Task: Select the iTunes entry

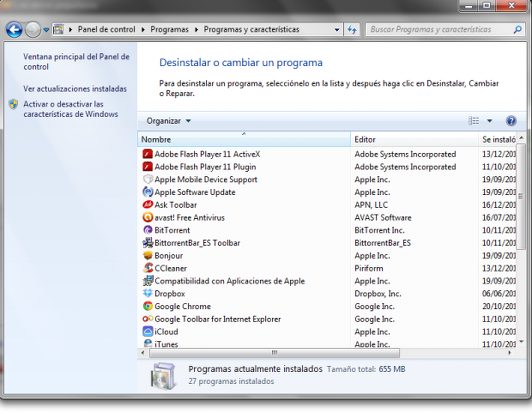Action: tap(326, 344)
